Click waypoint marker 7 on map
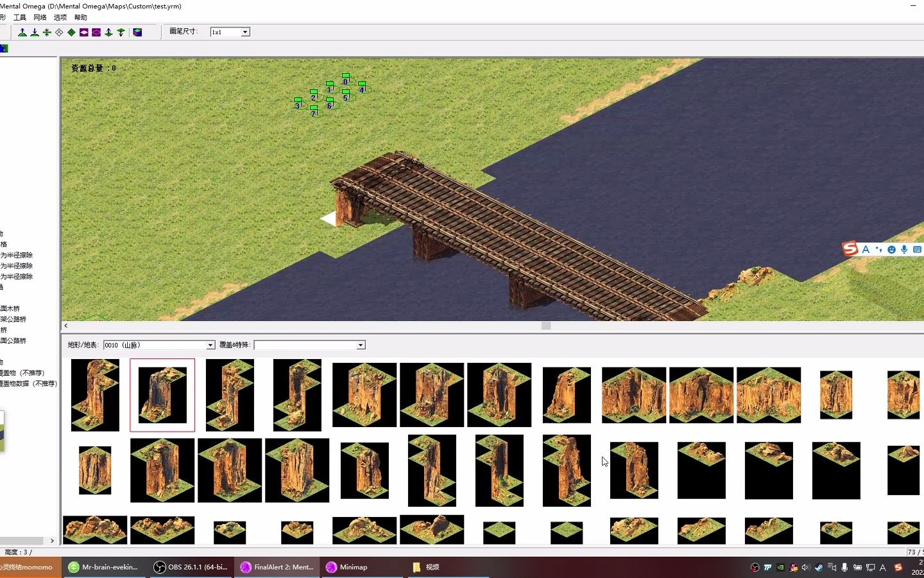Image resolution: width=924 pixels, height=578 pixels. point(314,111)
